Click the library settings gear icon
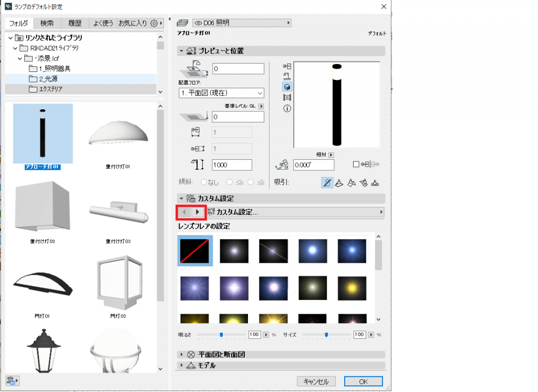 (154, 23)
